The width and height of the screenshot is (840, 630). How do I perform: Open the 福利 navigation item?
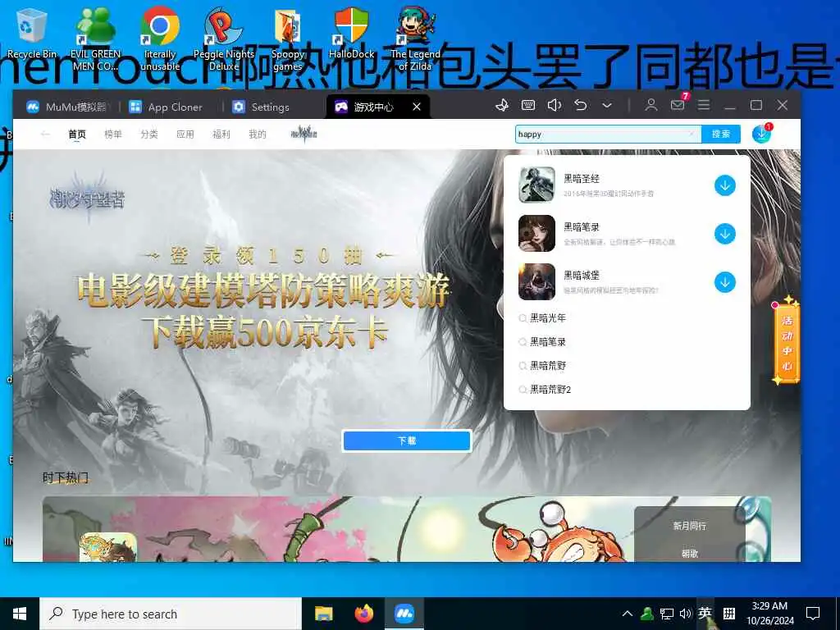[x=221, y=134]
